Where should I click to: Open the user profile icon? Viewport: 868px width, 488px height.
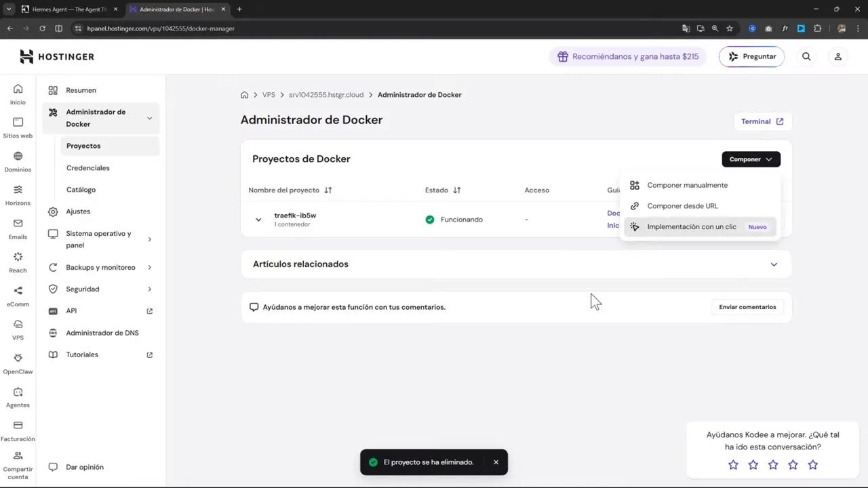click(838, 57)
